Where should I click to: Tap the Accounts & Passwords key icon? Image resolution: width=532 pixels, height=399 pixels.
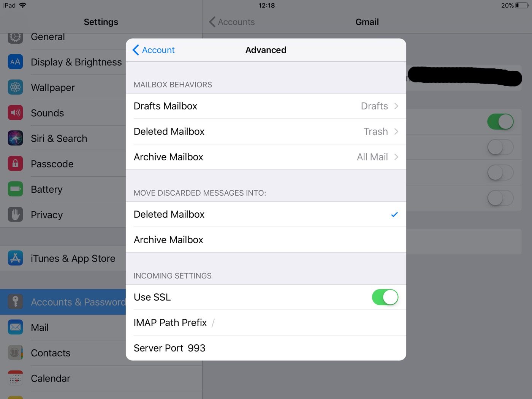tap(15, 302)
